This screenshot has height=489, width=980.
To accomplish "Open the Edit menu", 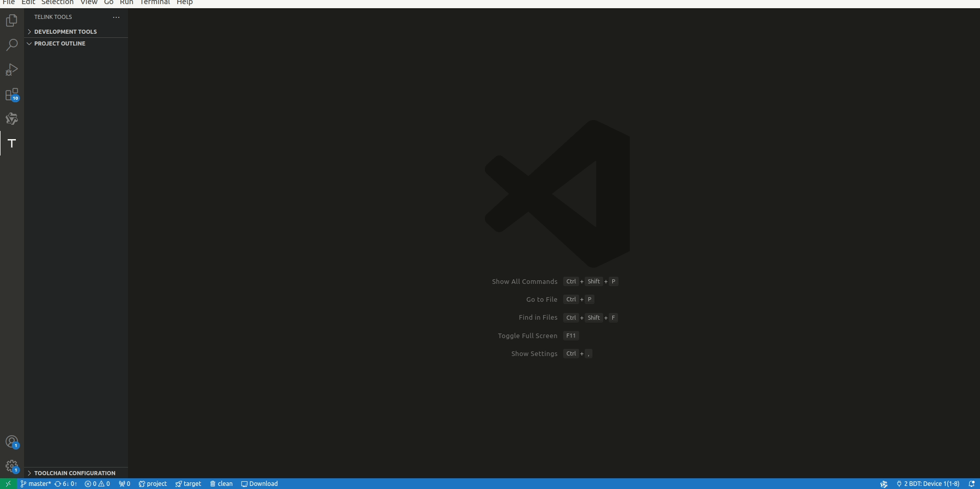I will pyautogui.click(x=28, y=3).
